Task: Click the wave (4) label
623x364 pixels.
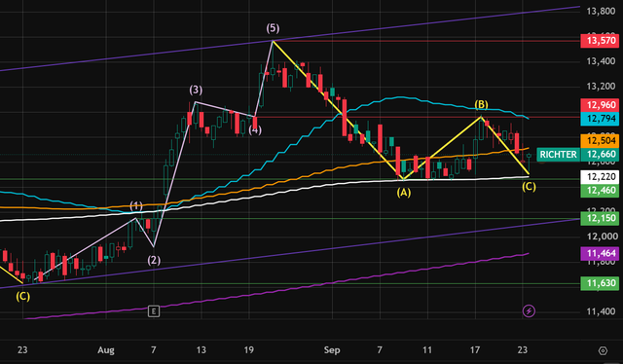Action: pos(255,130)
